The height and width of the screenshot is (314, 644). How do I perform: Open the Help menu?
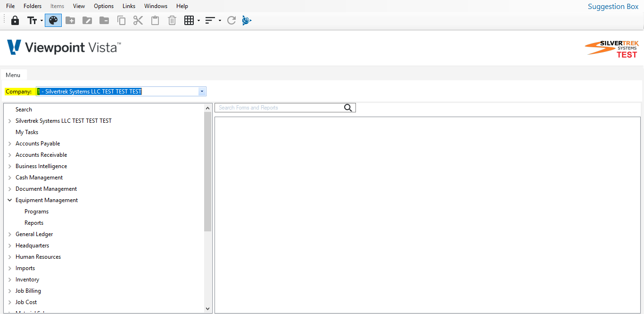(x=182, y=6)
